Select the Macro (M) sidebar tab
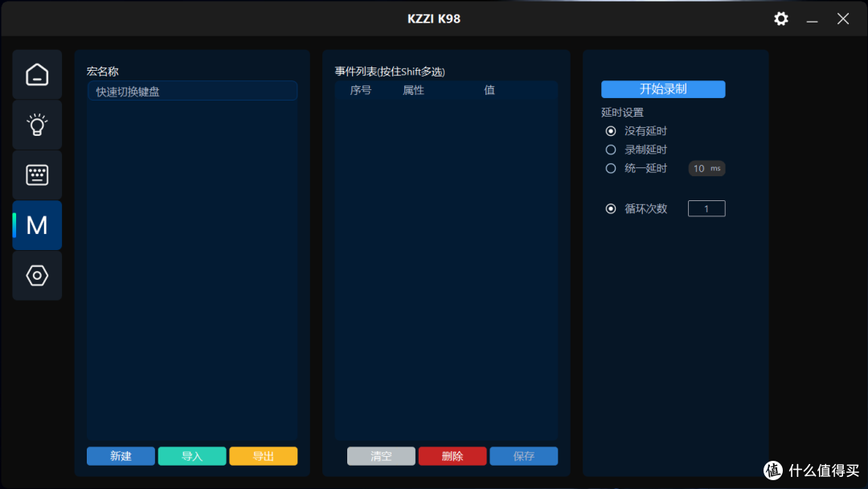The image size is (868, 489). pos(37,225)
